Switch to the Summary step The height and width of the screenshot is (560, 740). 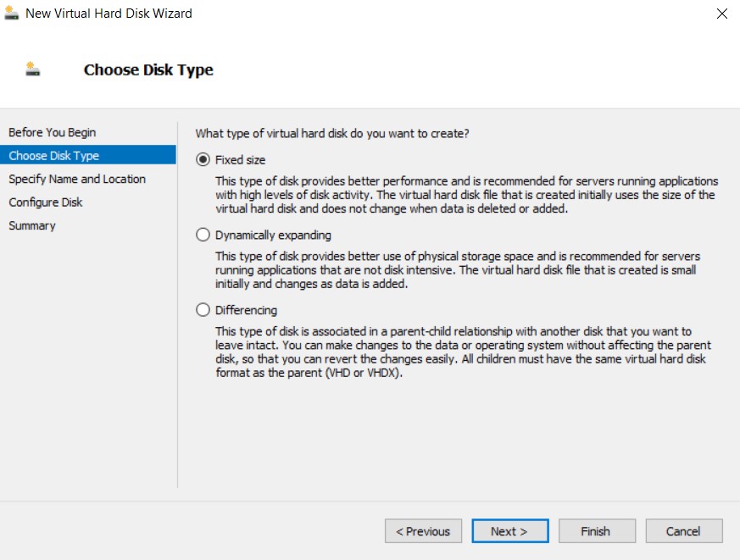pos(32,225)
